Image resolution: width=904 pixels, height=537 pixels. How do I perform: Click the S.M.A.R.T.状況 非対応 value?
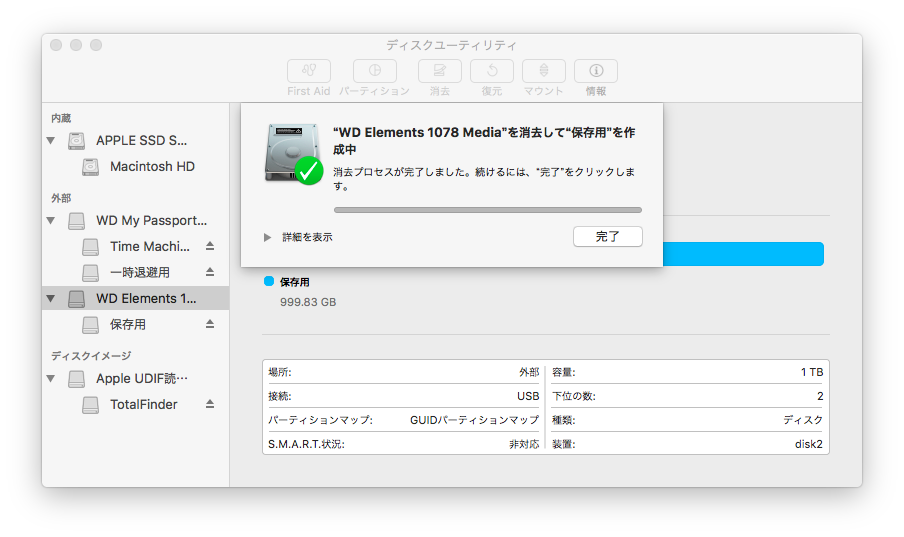point(524,444)
